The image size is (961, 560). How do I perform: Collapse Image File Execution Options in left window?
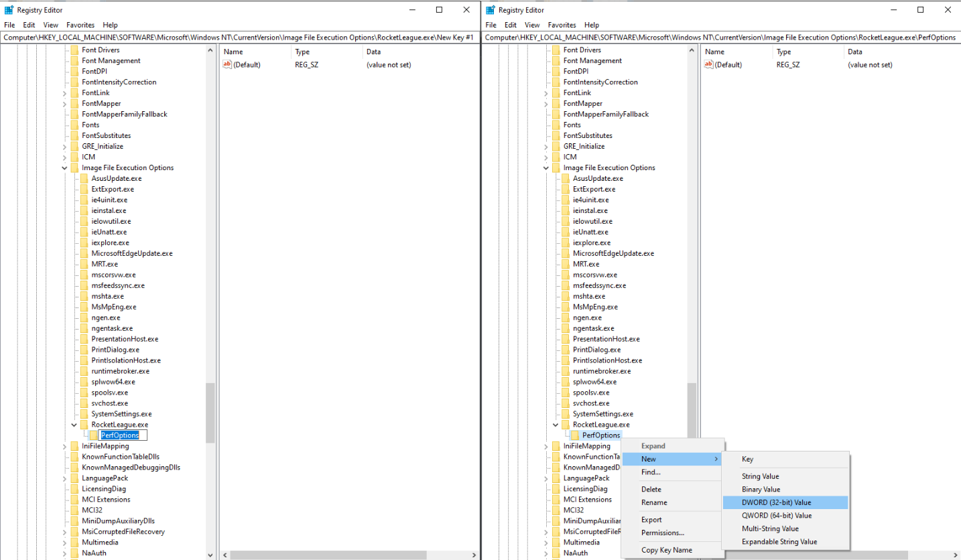pyautogui.click(x=65, y=168)
